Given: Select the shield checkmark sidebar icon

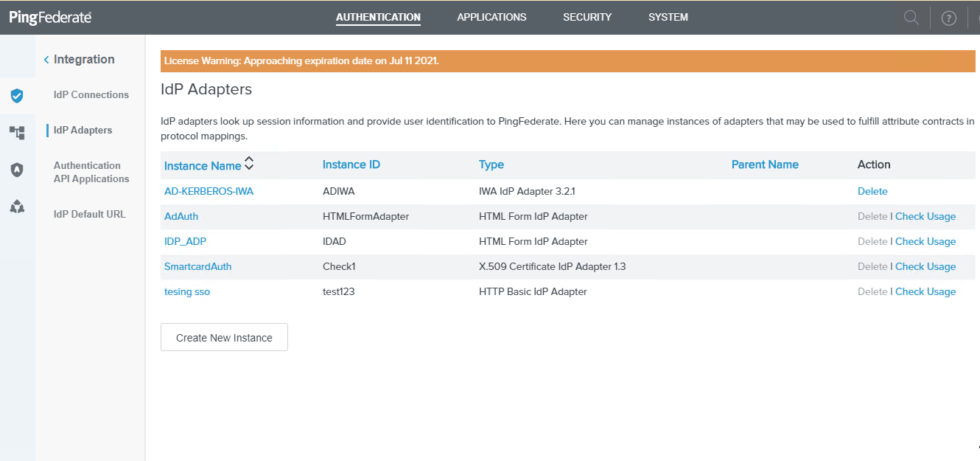Looking at the screenshot, I should pos(17,95).
